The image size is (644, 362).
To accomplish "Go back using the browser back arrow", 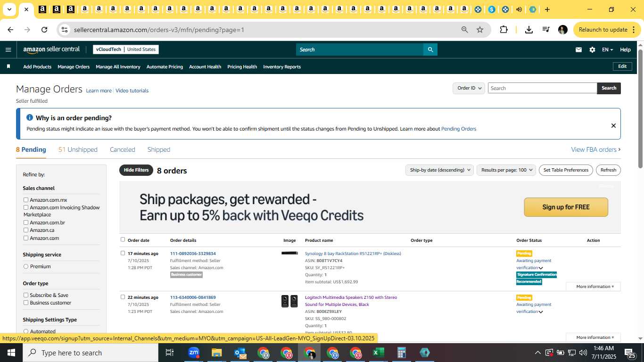I will (10, 30).
